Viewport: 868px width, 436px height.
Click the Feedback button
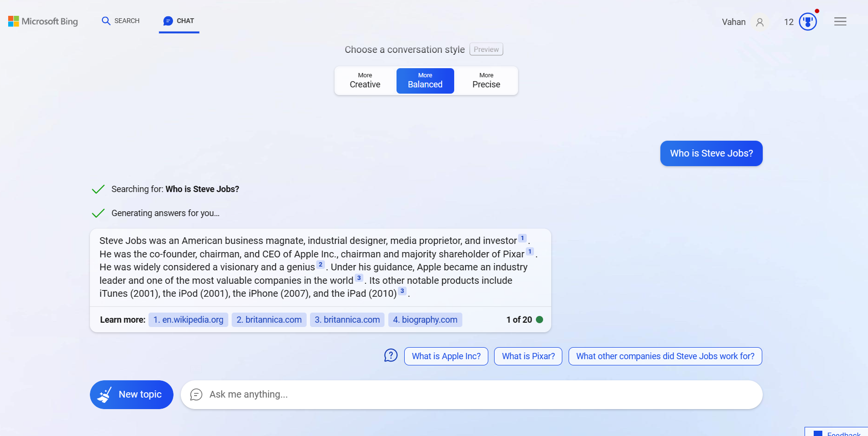(x=836, y=432)
